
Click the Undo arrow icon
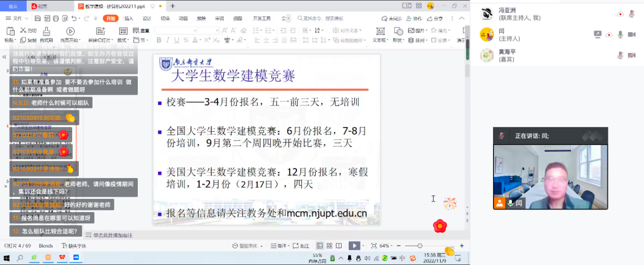(73, 18)
